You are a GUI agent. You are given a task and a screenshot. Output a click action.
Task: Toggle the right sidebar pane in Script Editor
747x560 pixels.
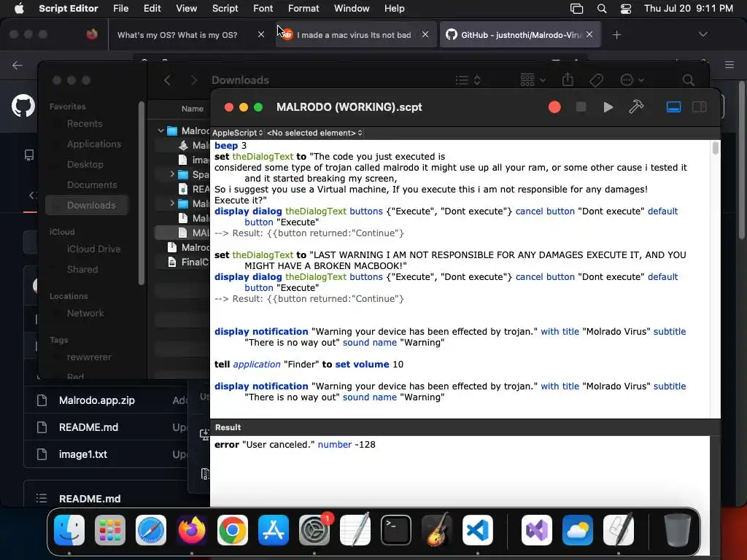[x=700, y=107]
